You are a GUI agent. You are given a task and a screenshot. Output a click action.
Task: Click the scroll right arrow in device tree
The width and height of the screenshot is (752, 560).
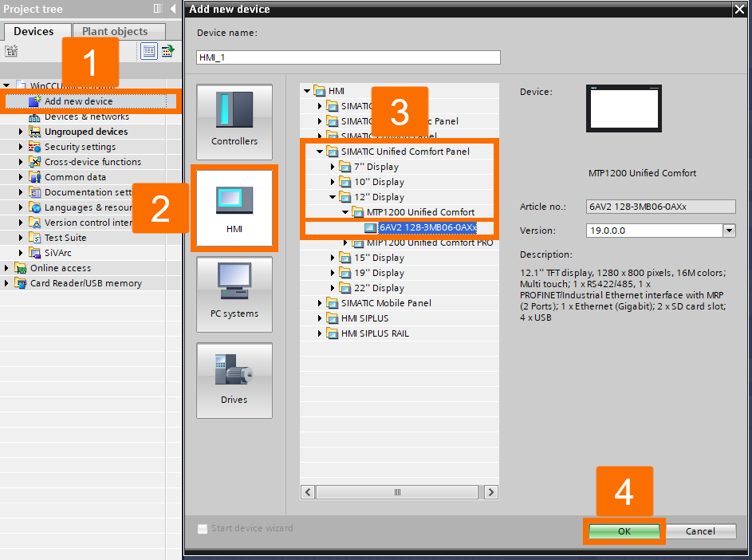pyautogui.click(x=490, y=492)
